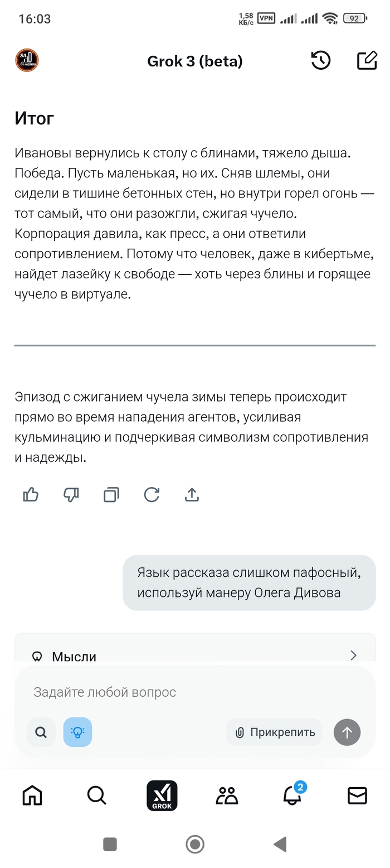
Task: Go to the Home tab
Action: click(32, 795)
